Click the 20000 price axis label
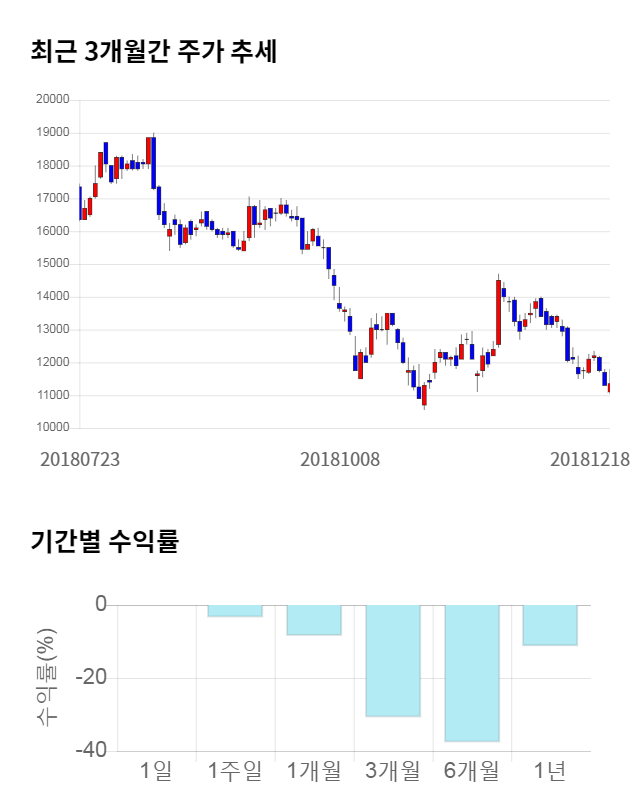Viewport: 640px width, 810px height. (52, 100)
